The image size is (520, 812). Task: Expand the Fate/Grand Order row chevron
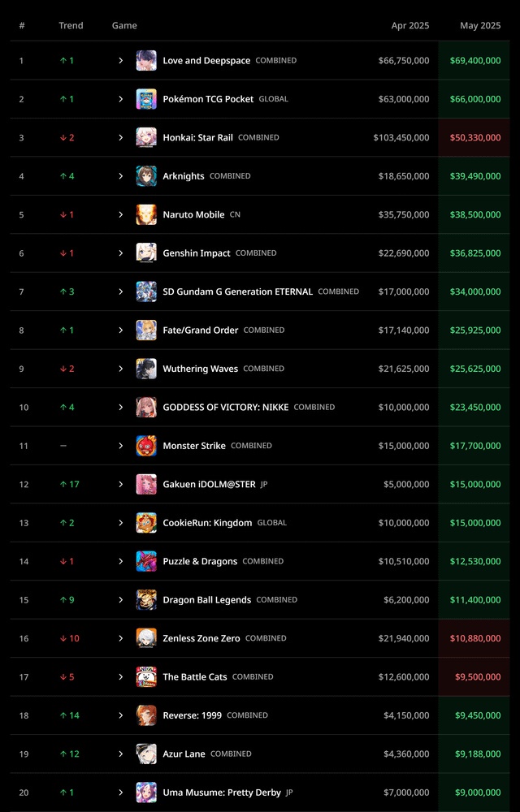tap(120, 330)
